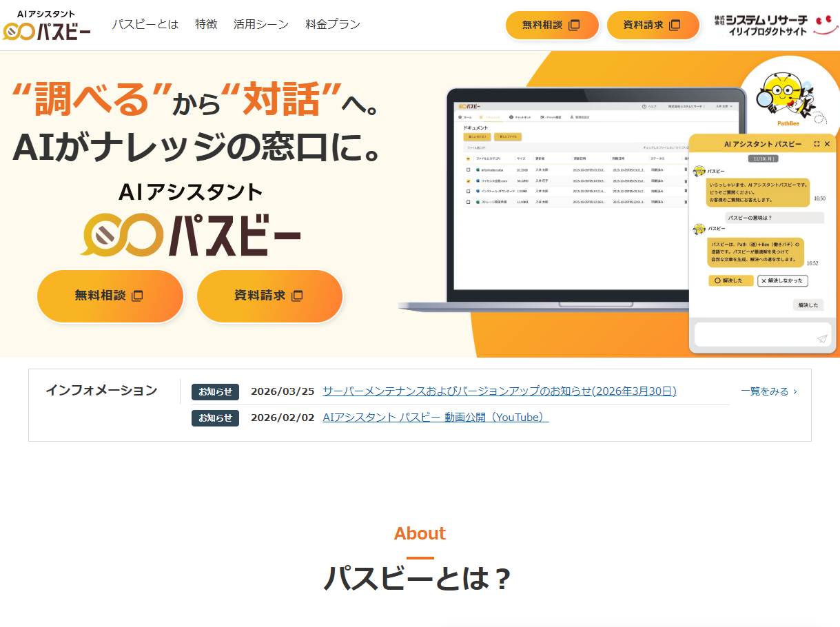Click the パスビーとは？ section heading
This screenshot has height=627, width=840.
coord(419,579)
